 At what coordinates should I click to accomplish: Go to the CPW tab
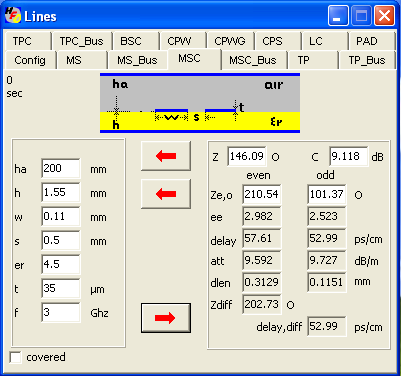point(182,41)
